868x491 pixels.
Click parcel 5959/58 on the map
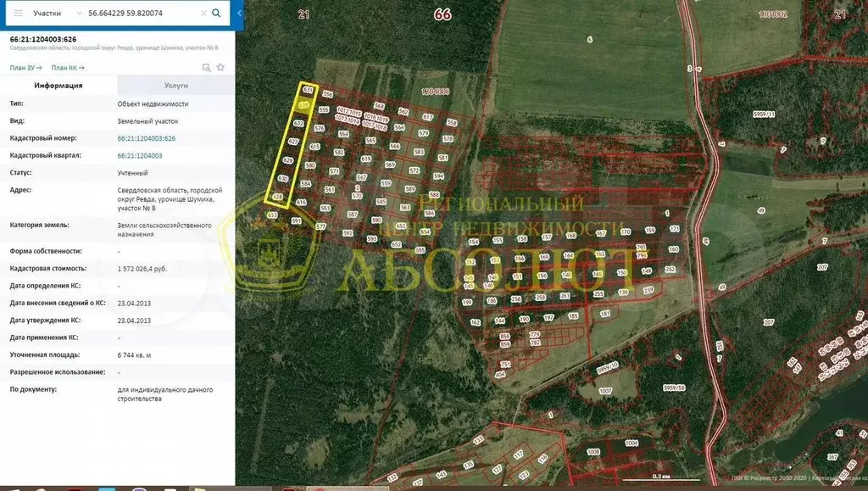pos(674,388)
